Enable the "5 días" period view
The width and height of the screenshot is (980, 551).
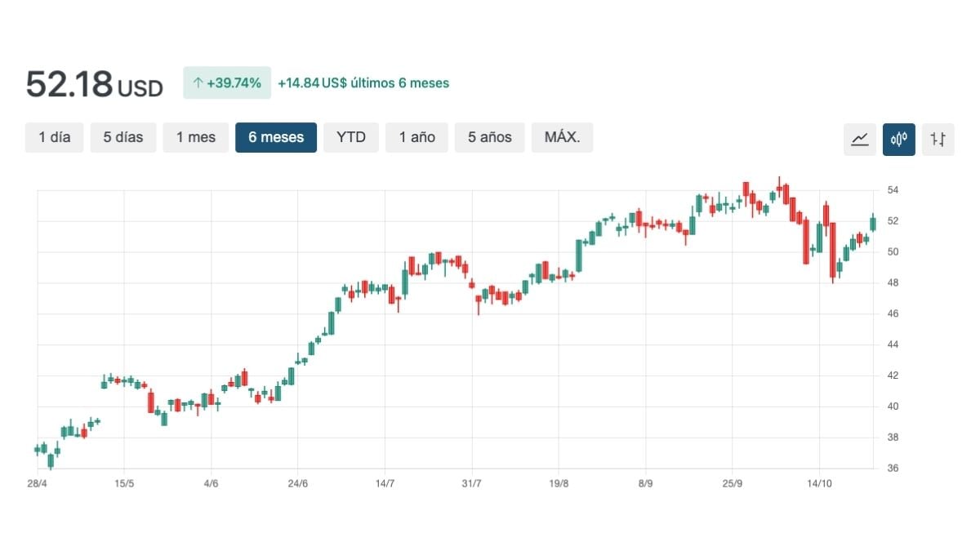pos(123,137)
